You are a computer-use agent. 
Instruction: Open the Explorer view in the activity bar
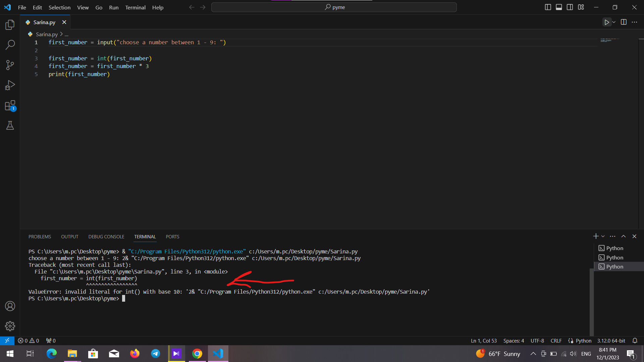(x=10, y=24)
